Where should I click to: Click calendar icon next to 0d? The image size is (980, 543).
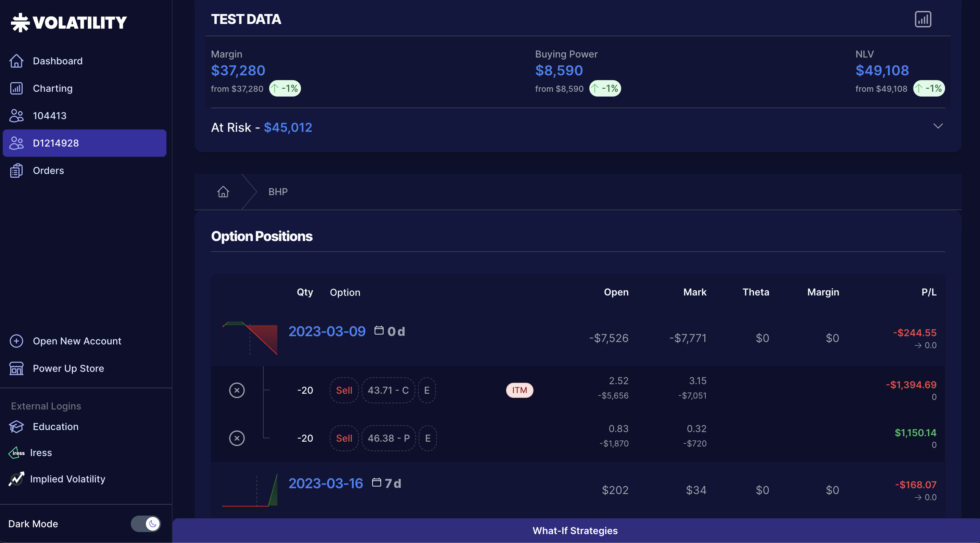point(379,330)
